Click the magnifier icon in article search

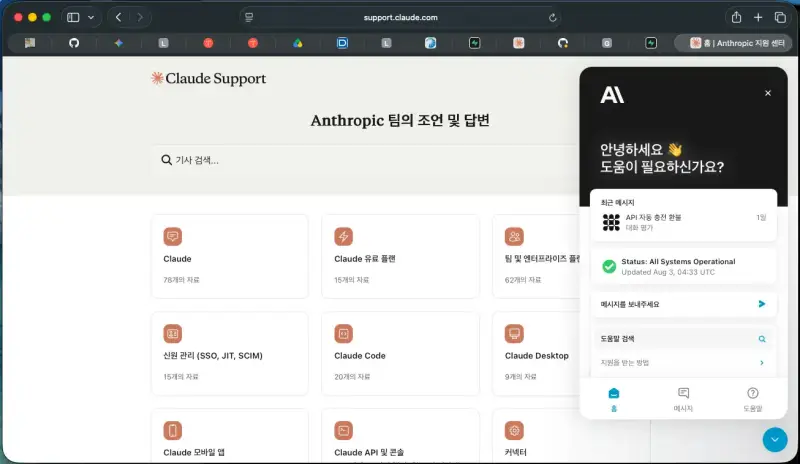[x=166, y=160]
